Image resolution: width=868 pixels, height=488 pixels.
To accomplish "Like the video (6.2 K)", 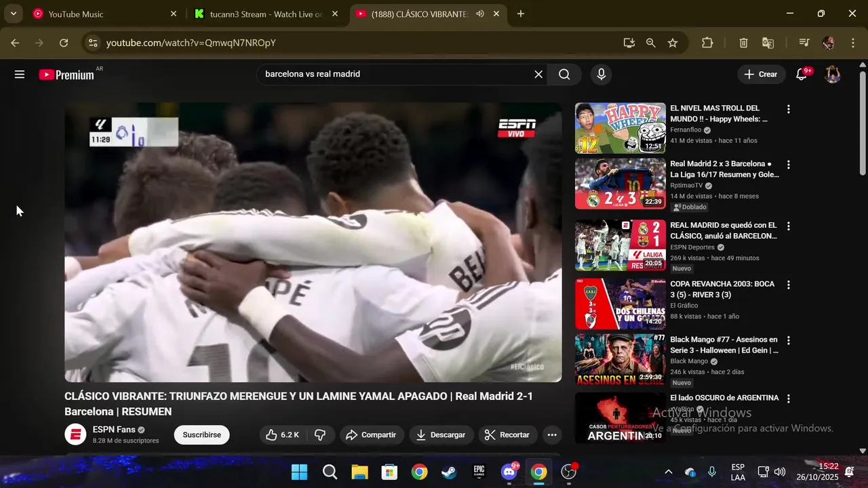I will pos(282,435).
